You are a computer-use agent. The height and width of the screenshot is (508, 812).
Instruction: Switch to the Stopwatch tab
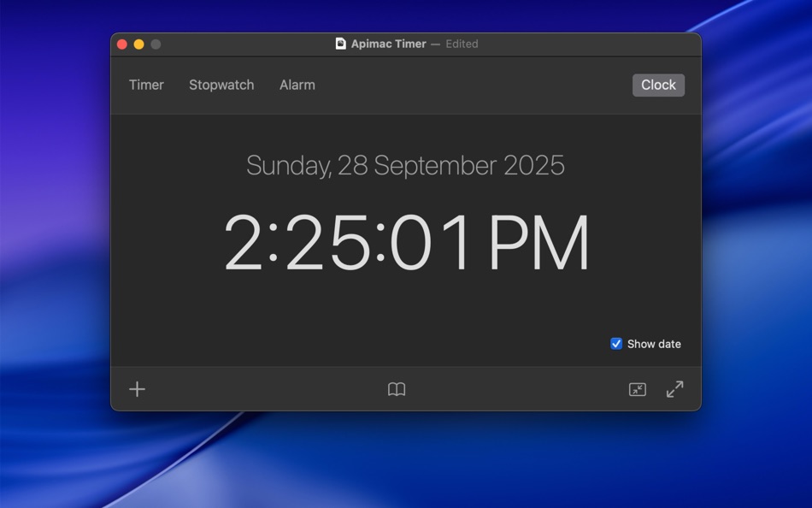tap(221, 85)
